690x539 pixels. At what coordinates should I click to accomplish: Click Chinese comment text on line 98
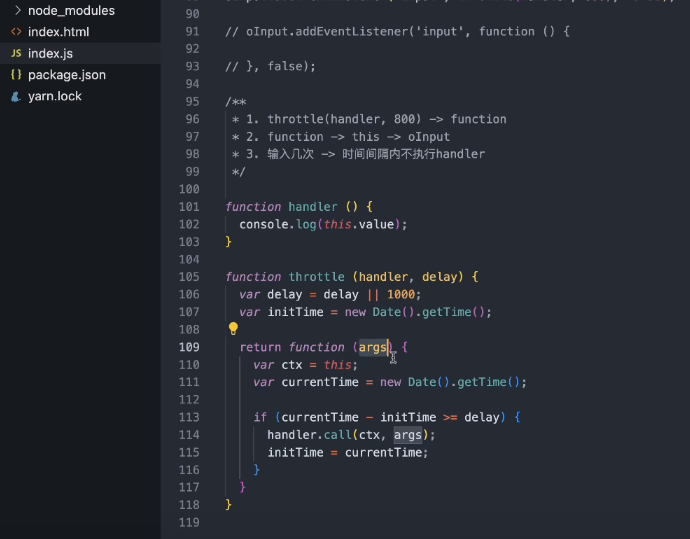376,154
